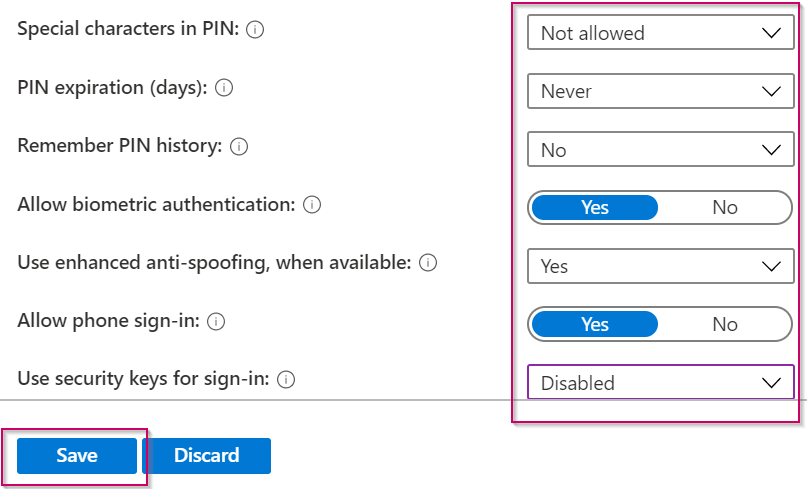Click the Allow phone sign-in label text

point(108,322)
